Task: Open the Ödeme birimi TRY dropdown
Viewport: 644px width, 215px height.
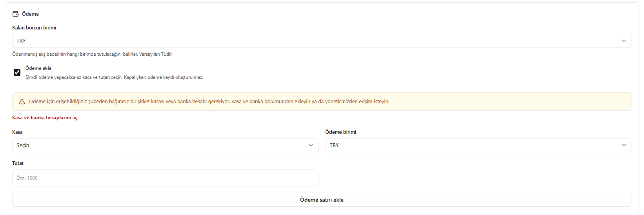Action: coord(478,145)
